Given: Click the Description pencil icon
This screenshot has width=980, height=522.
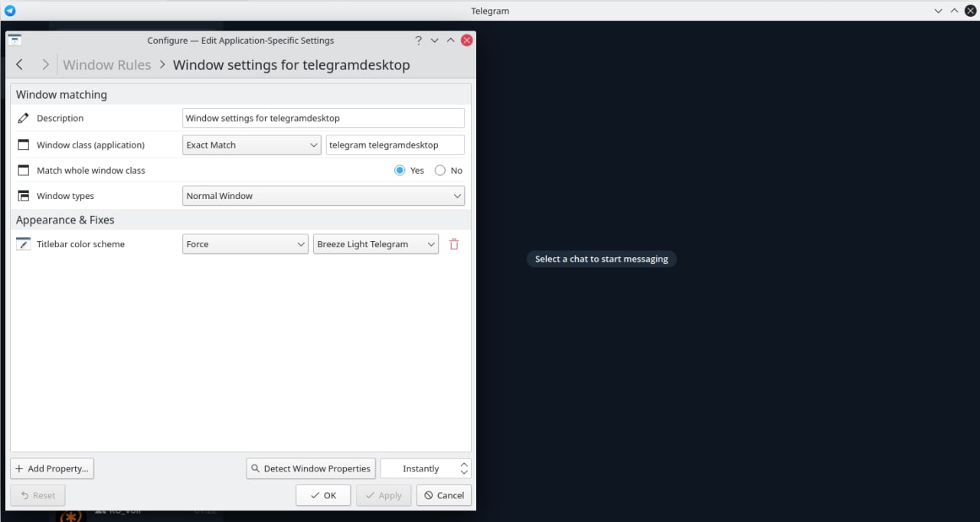Looking at the screenshot, I should coord(23,118).
